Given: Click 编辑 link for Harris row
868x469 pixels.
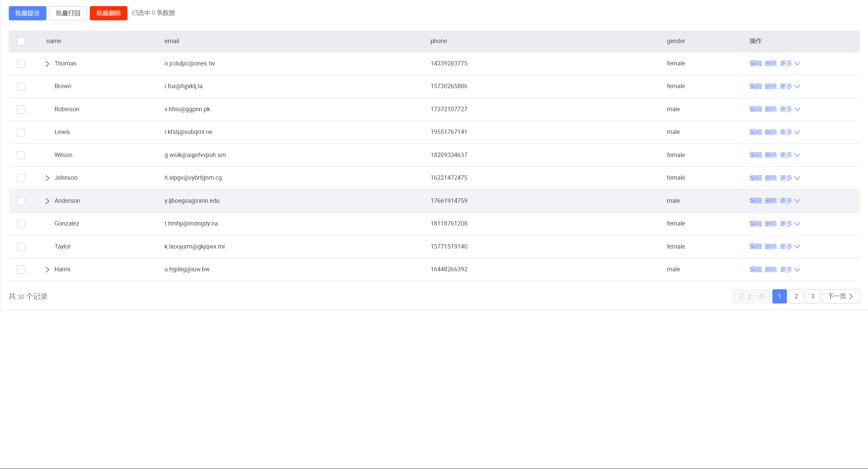Looking at the screenshot, I should (755, 270).
